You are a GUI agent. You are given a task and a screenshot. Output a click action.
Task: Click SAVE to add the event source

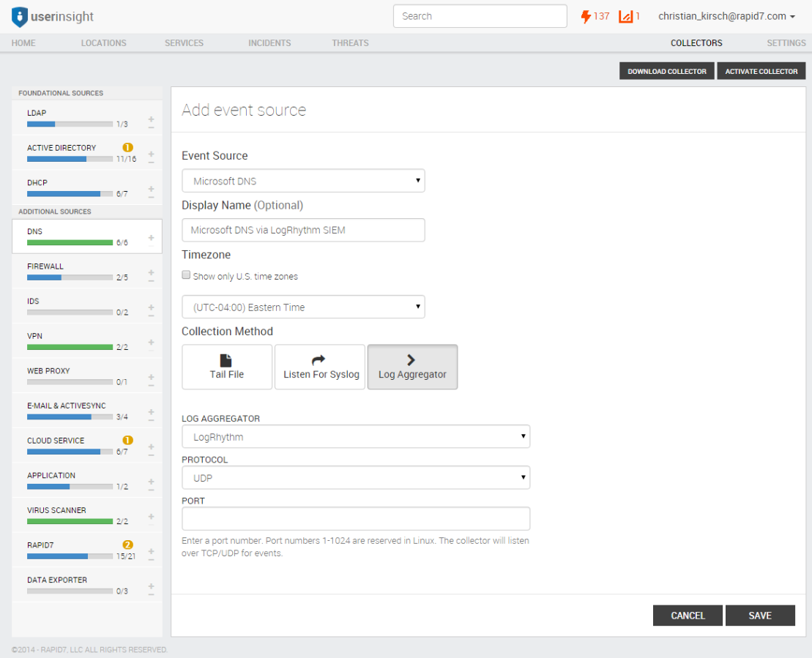[760, 616]
